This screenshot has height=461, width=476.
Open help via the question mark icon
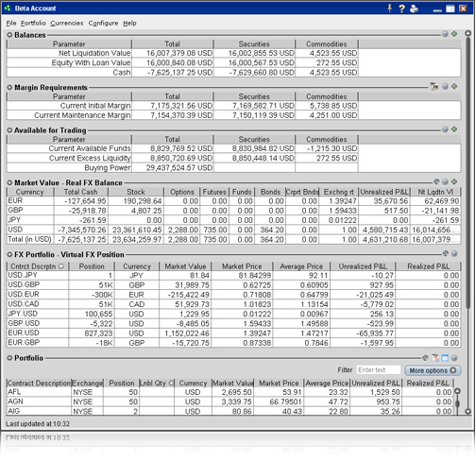click(401, 9)
